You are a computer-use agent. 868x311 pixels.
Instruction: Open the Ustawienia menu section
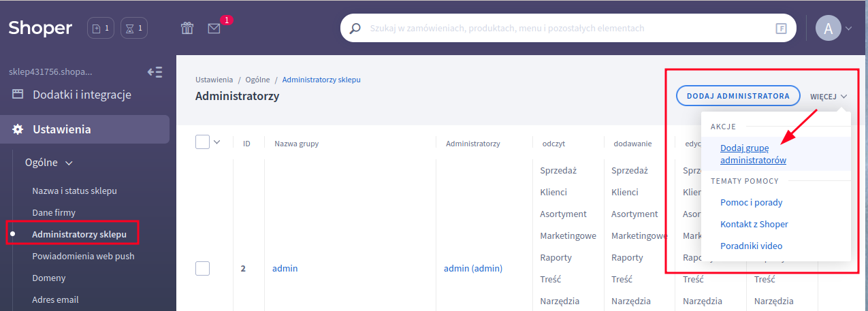[x=84, y=129]
